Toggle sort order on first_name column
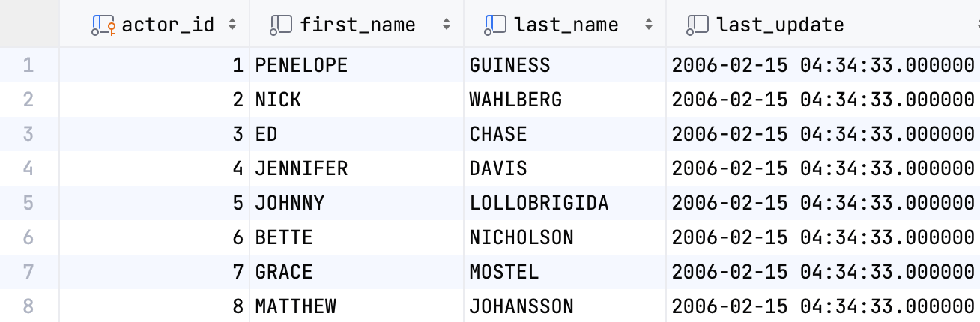 (447, 25)
